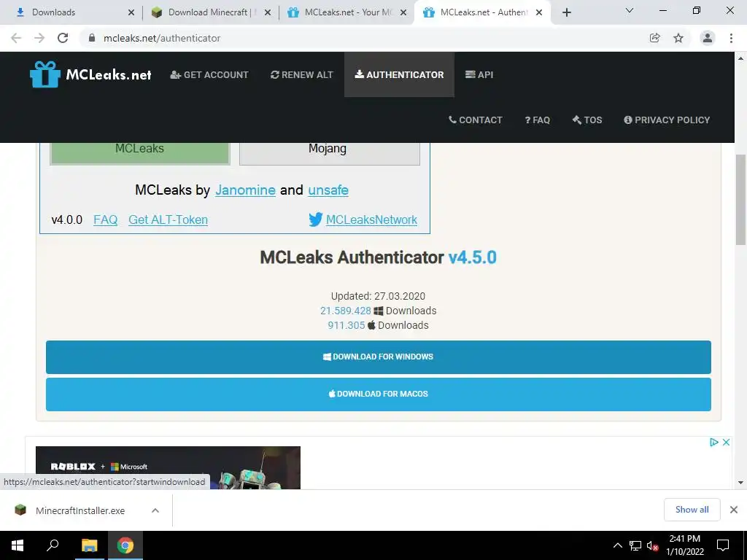Viewport: 747px width, 560px height.
Task: Open the Windows Start menu
Action: 18,545
